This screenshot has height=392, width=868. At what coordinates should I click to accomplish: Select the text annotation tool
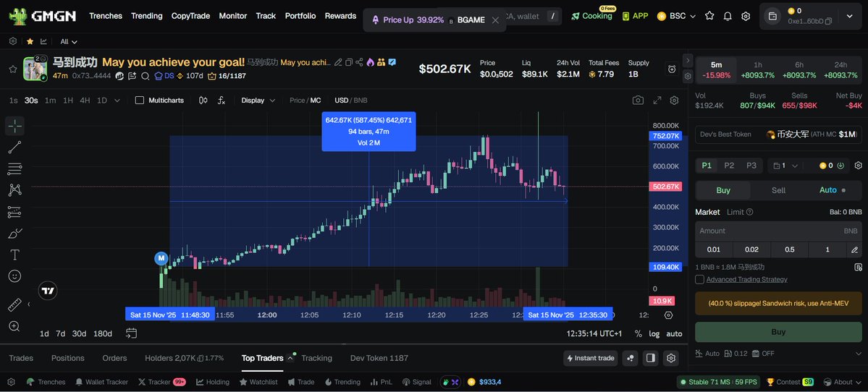(15, 255)
